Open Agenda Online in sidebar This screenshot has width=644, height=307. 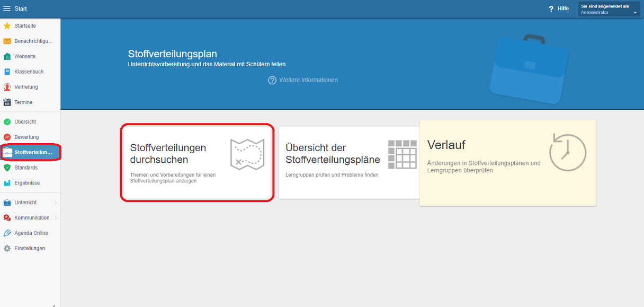30,233
